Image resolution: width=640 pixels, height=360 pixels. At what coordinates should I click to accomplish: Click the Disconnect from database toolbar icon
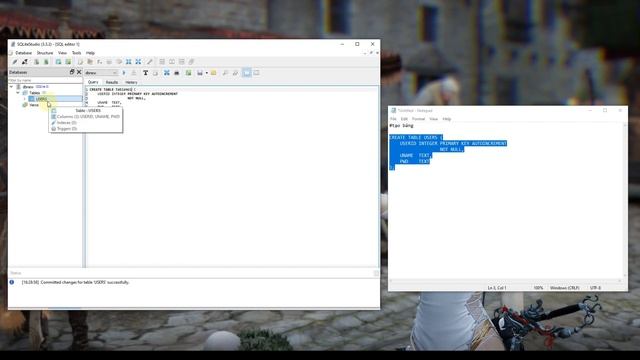tap(25, 62)
